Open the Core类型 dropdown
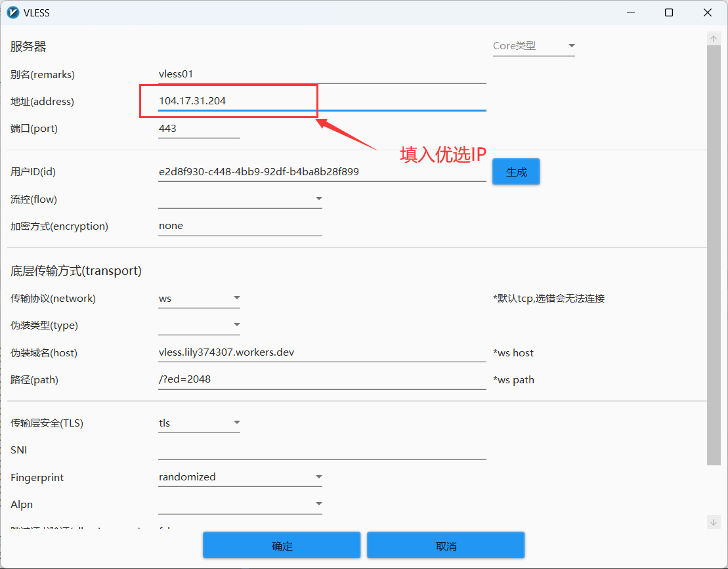This screenshot has width=728, height=569. [x=533, y=46]
